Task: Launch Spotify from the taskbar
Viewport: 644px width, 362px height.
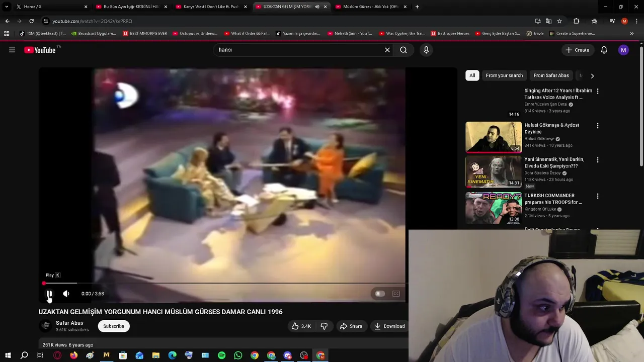Action: [221, 355]
